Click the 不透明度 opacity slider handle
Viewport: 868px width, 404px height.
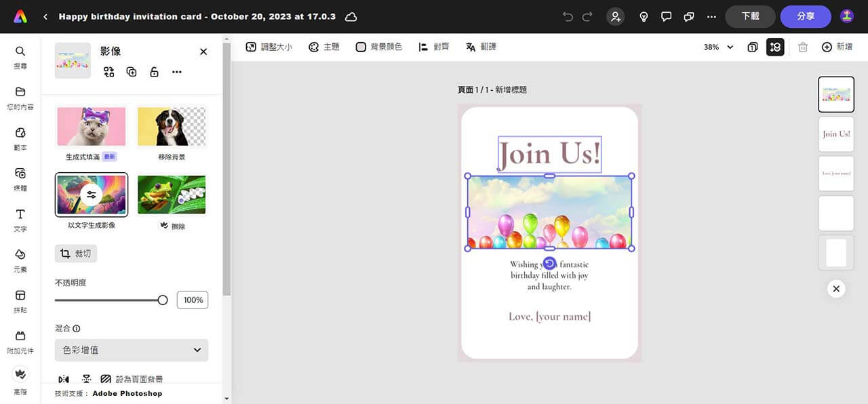[x=163, y=300]
